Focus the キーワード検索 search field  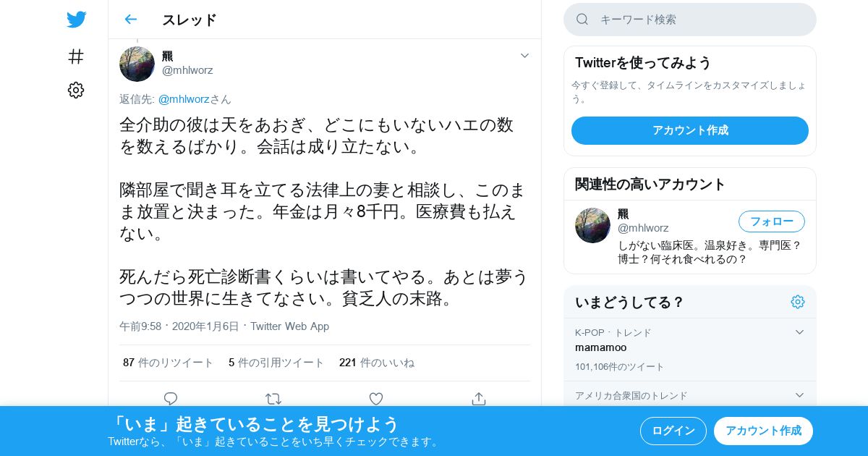pyautogui.click(x=690, y=20)
